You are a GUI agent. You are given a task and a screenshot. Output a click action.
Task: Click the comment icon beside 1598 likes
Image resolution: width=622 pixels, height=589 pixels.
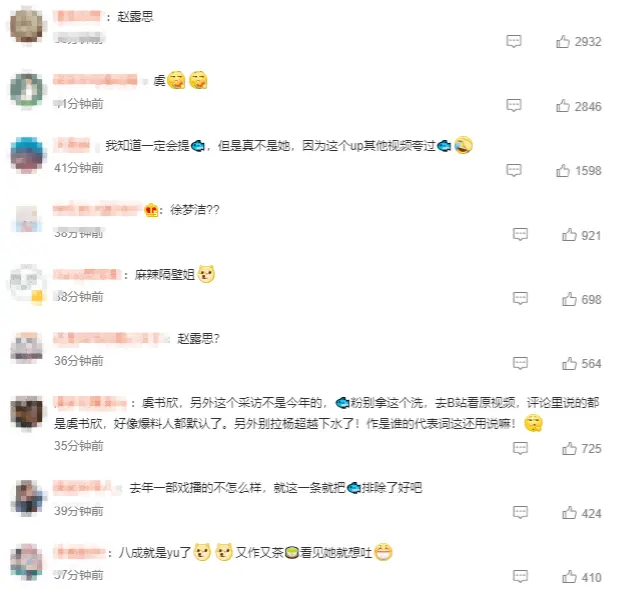[x=514, y=170]
